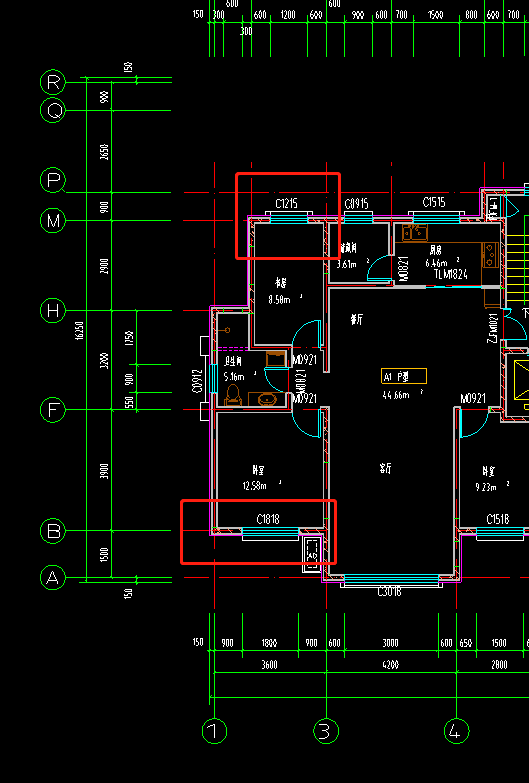Select the 44.66m total area text
The height and width of the screenshot is (783, 529).
pos(397,395)
